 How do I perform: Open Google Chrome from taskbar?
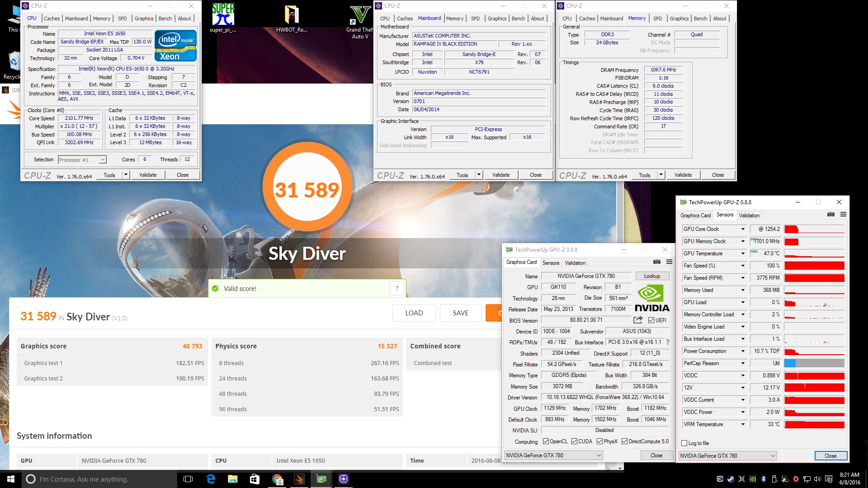coord(277,479)
